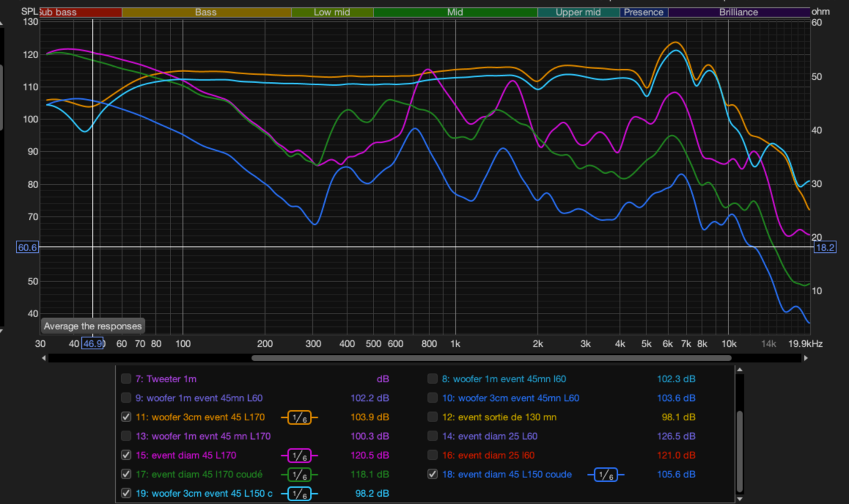The width and height of the screenshot is (849, 504).
Task: Click the horizontal frequency scrollbar thumb under the graph
Action: [x=491, y=358]
